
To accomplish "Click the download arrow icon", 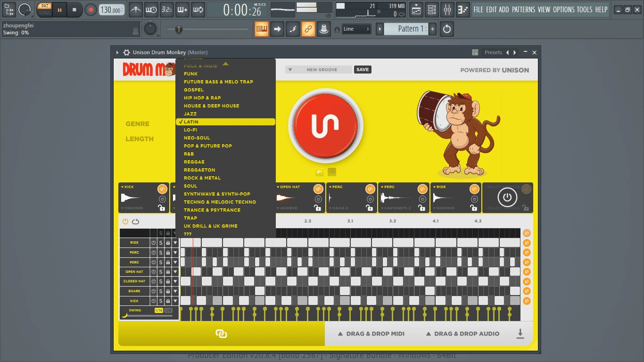I will click(520, 334).
